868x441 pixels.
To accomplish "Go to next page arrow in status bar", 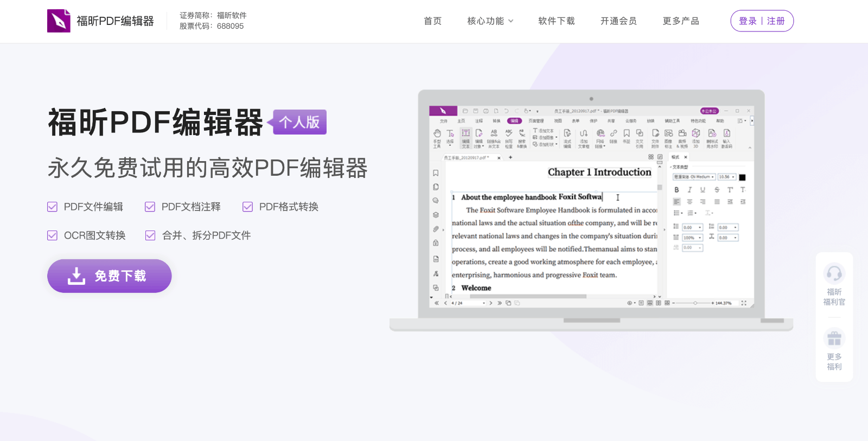I will tap(491, 303).
